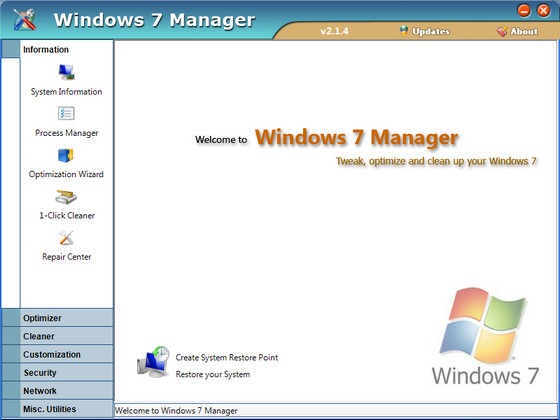
Task: Click the Updates text label
Action: click(x=431, y=31)
